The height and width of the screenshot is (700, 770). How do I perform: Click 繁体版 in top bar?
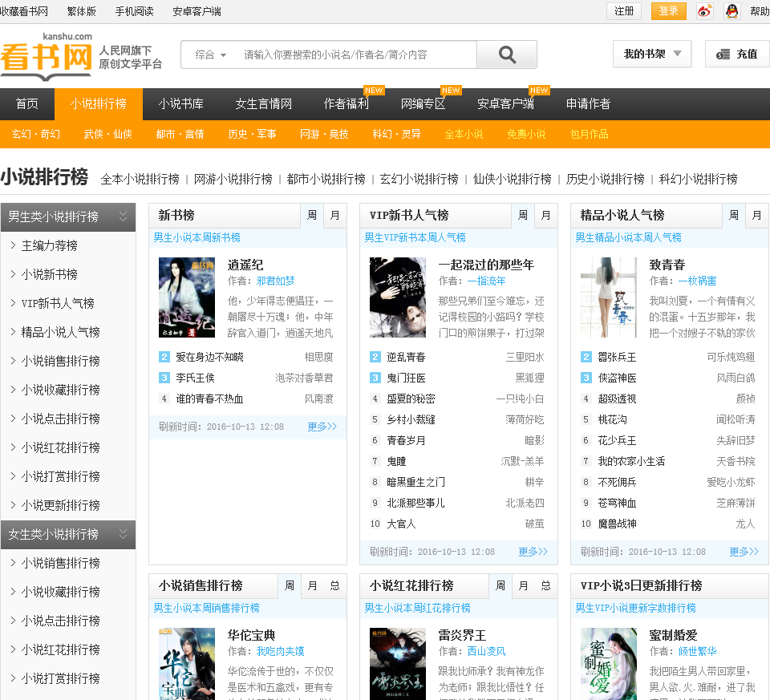82,11
